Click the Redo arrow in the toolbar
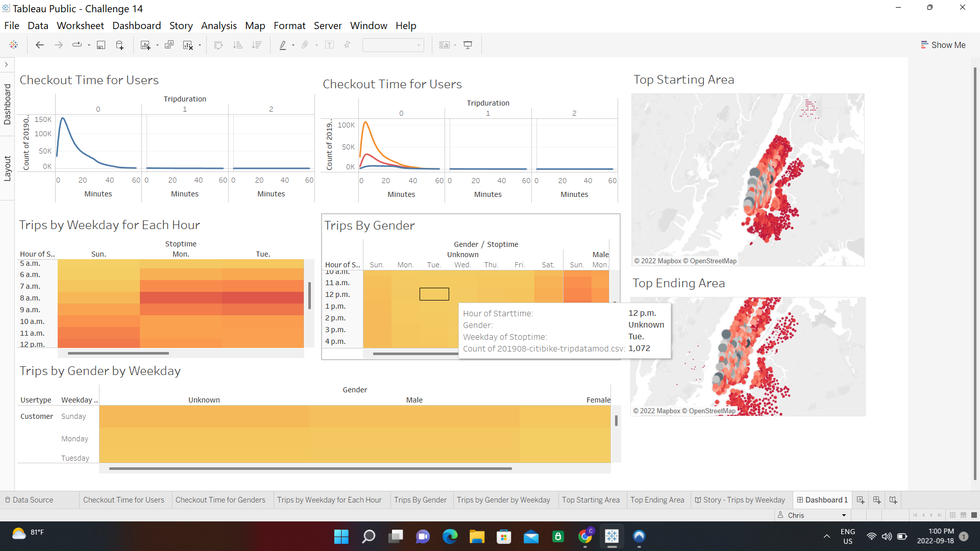 pyautogui.click(x=58, y=45)
